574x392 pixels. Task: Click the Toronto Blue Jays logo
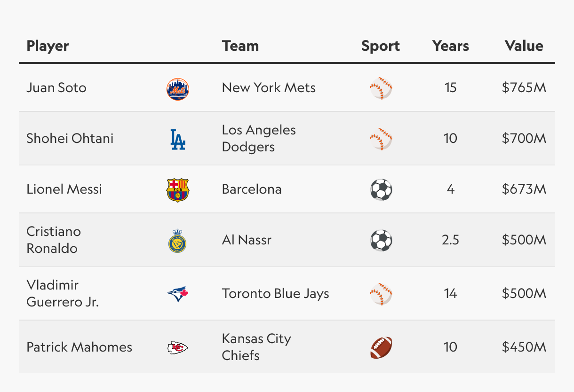[178, 294]
